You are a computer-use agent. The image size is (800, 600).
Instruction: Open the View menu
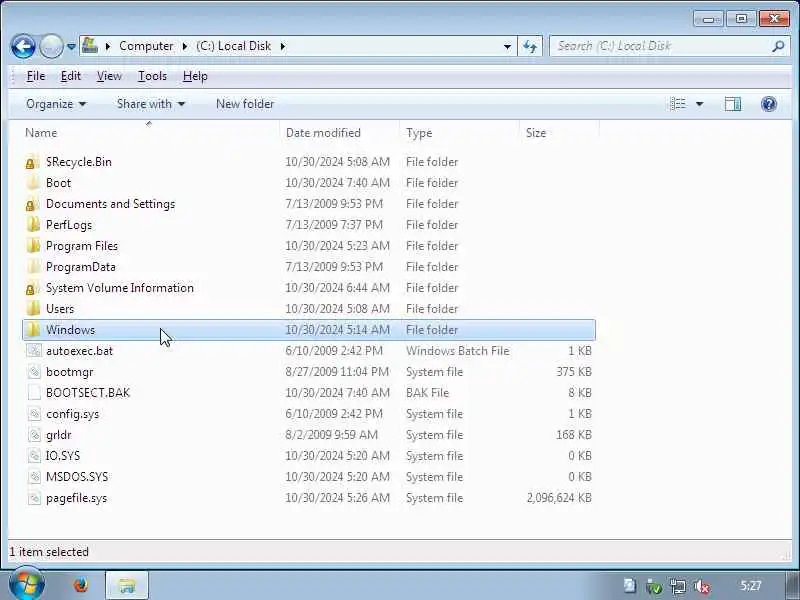coord(109,76)
